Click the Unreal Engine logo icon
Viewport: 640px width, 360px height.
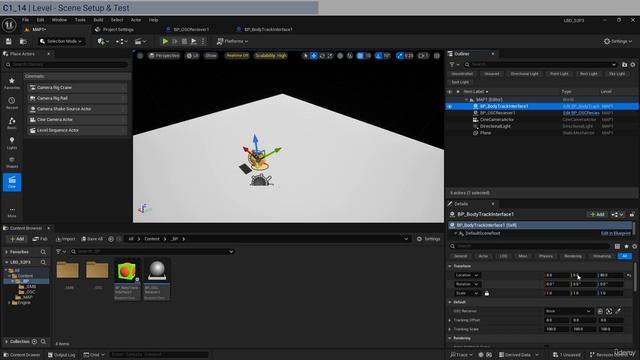(x=9, y=25)
